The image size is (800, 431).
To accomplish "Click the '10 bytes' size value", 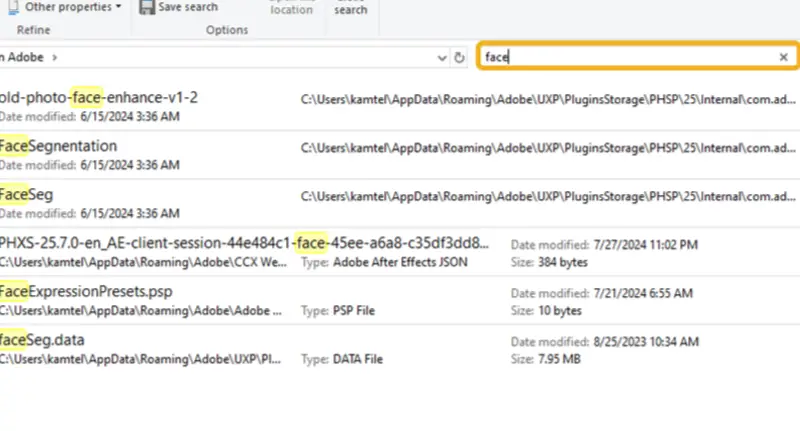I will (x=560, y=311).
